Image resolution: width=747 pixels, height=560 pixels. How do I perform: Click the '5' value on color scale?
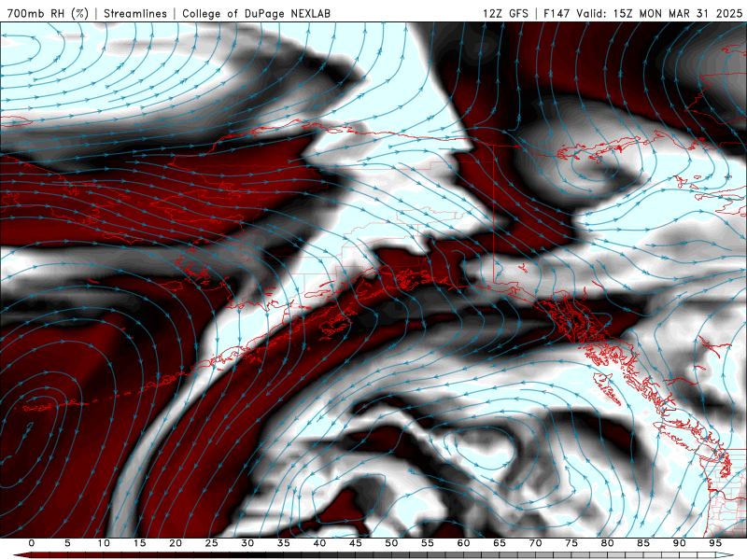click(67, 543)
